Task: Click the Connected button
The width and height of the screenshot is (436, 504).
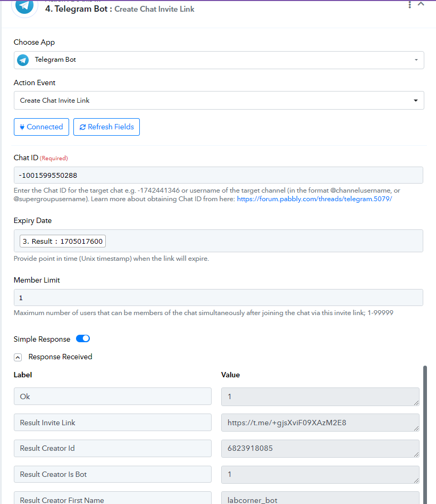Action: point(41,127)
